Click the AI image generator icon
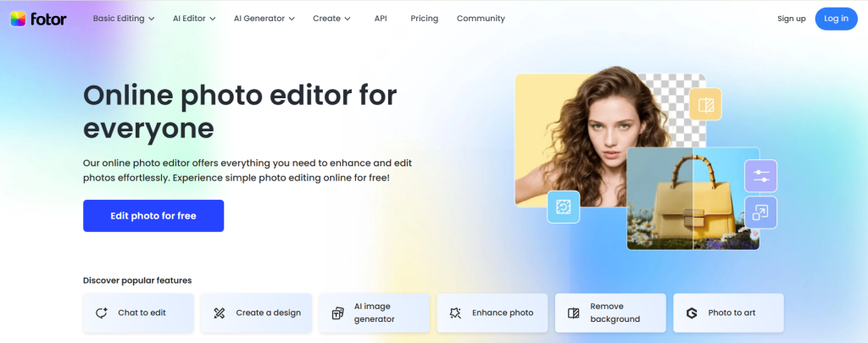The image size is (868, 343). click(337, 313)
